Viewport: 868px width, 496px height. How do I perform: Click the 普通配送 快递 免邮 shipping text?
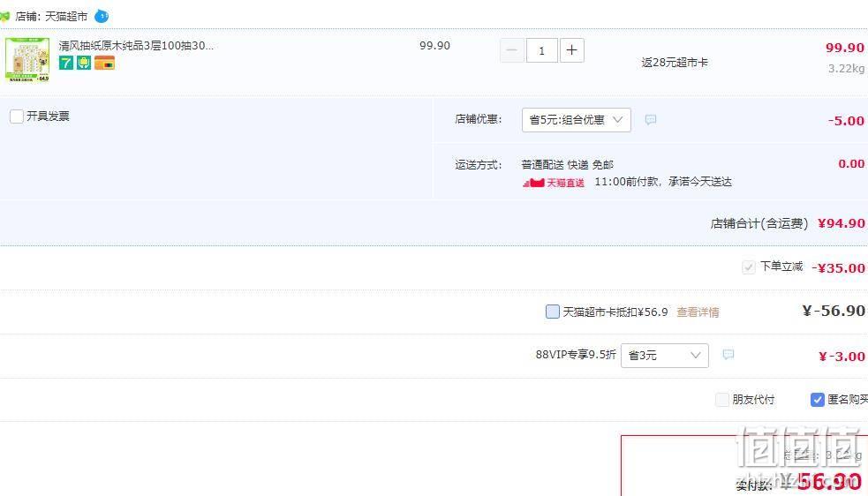pos(568,164)
